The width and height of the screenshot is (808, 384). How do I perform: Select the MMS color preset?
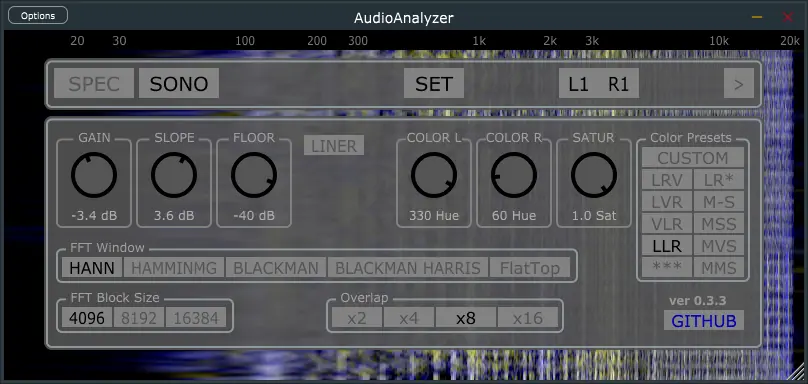719,268
